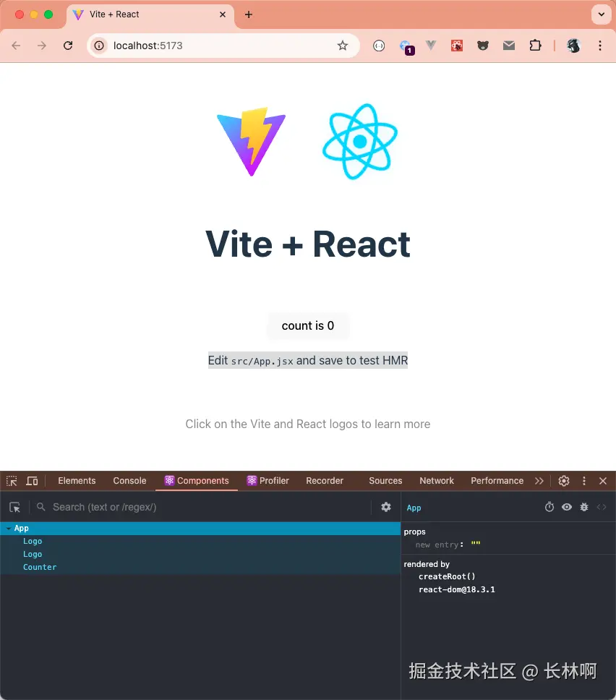Open the DevTools customize menu
The width and height of the screenshot is (616, 700).
(x=584, y=481)
